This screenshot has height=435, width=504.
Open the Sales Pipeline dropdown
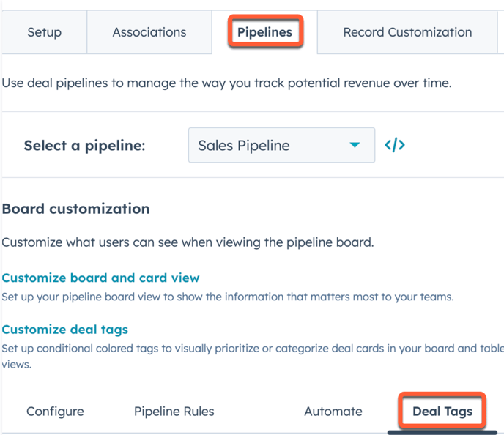[x=281, y=145]
